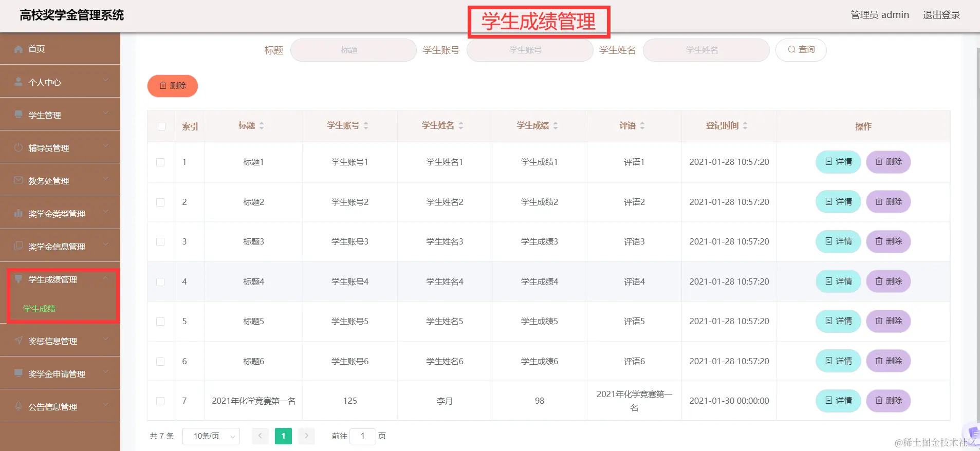Open 详情 for row 标题1

(x=838, y=162)
